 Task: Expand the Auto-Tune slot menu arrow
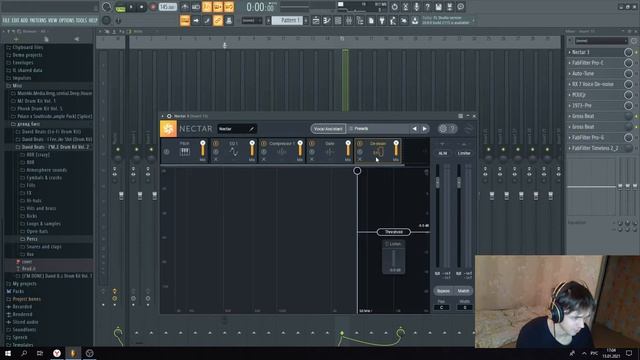click(569, 73)
